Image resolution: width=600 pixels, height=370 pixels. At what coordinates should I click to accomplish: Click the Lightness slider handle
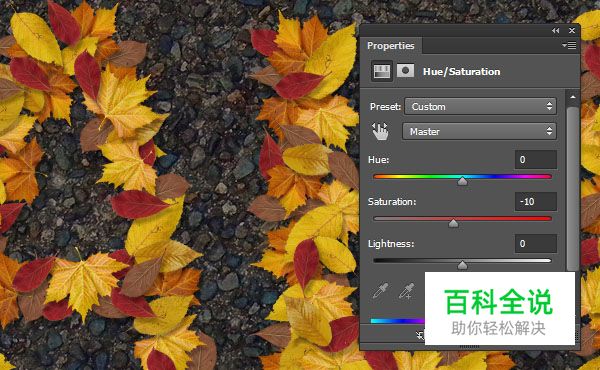(x=462, y=265)
